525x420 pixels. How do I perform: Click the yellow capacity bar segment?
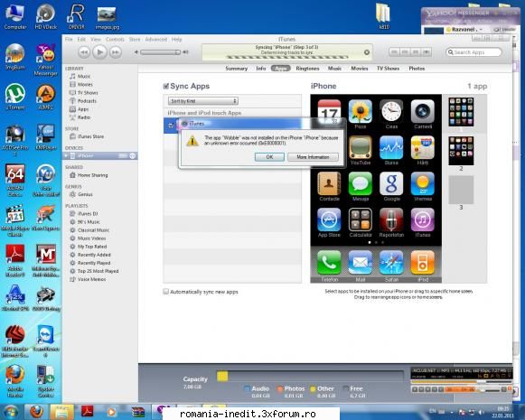coord(222,376)
